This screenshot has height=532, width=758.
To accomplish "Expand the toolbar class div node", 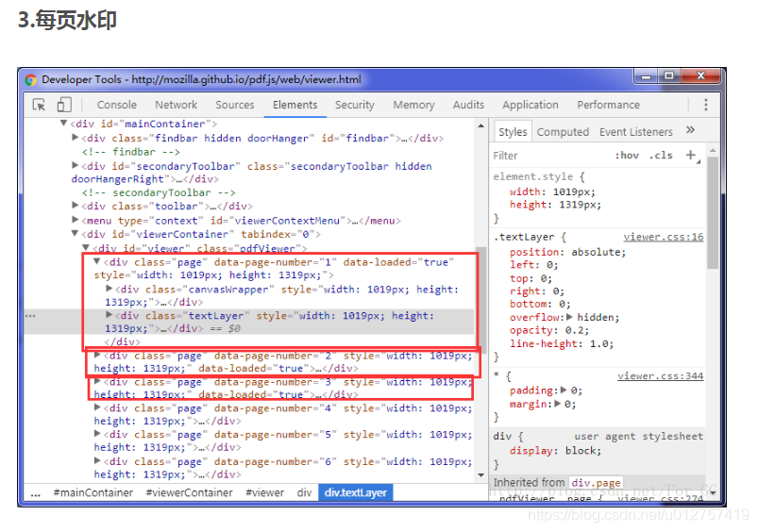I will coord(75,206).
